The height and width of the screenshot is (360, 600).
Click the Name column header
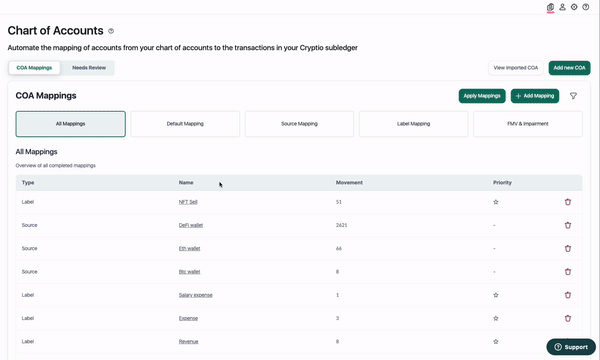[x=186, y=183]
